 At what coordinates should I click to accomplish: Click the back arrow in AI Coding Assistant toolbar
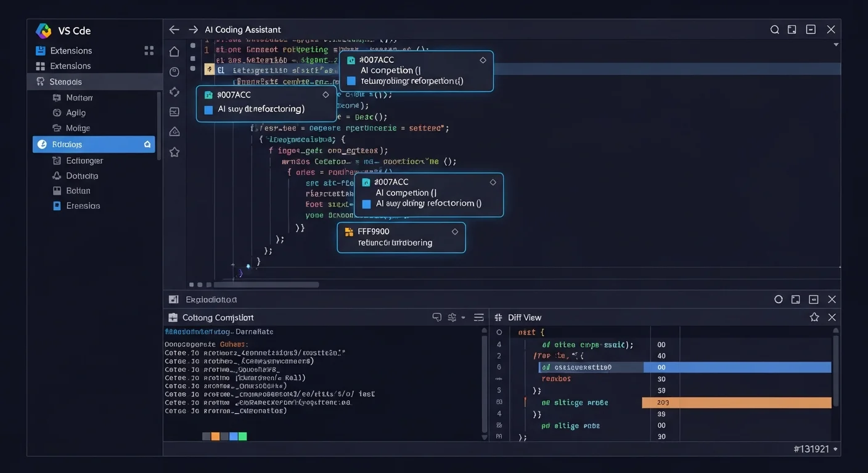pyautogui.click(x=174, y=29)
